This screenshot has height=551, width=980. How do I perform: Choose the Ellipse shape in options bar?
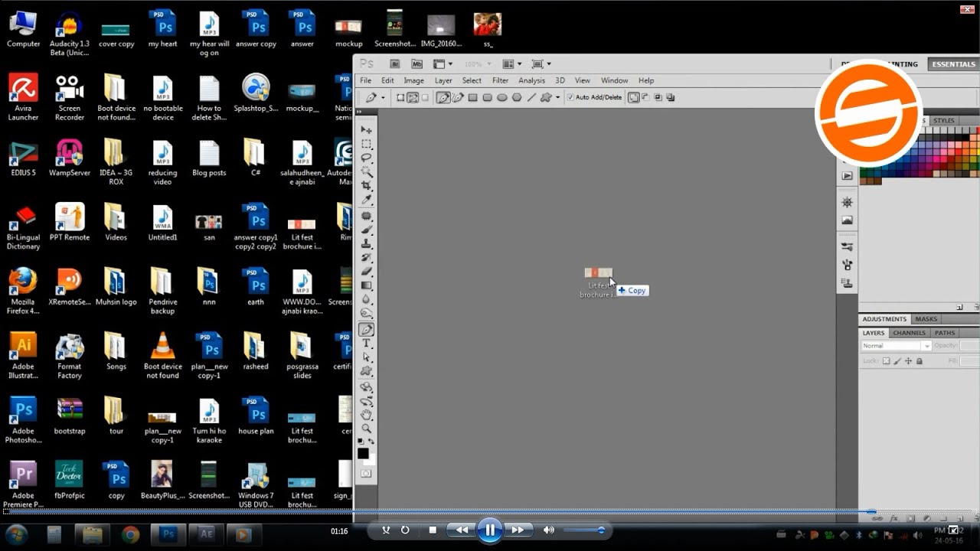[502, 97]
